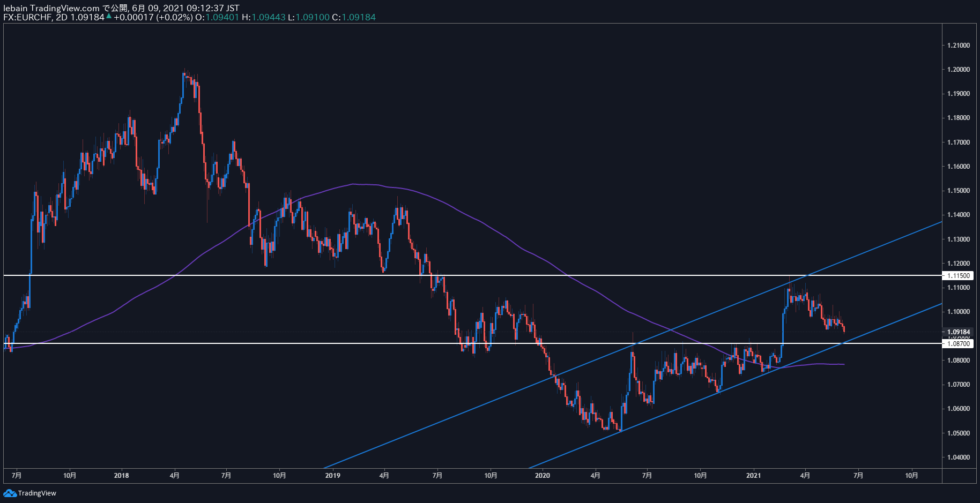Click the 1.04000 price scale label
Screen dimensions: 980x503
click(x=959, y=457)
